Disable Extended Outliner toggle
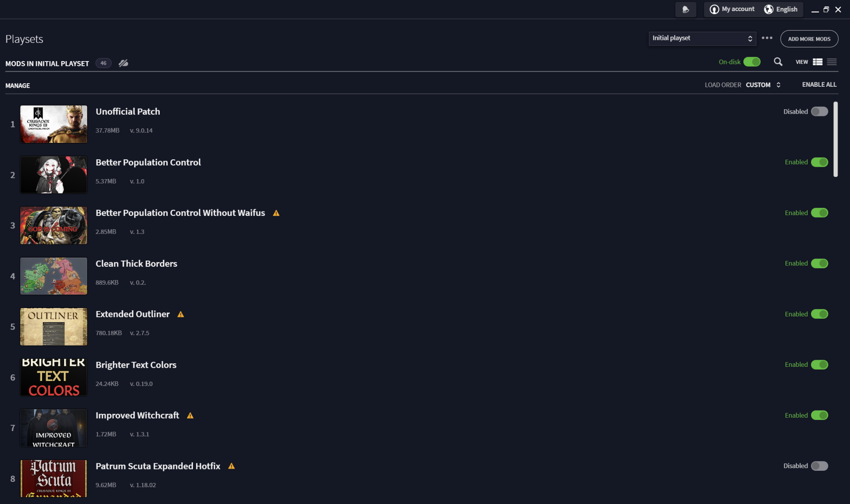Screen dimensions: 850x504 [819, 314]
